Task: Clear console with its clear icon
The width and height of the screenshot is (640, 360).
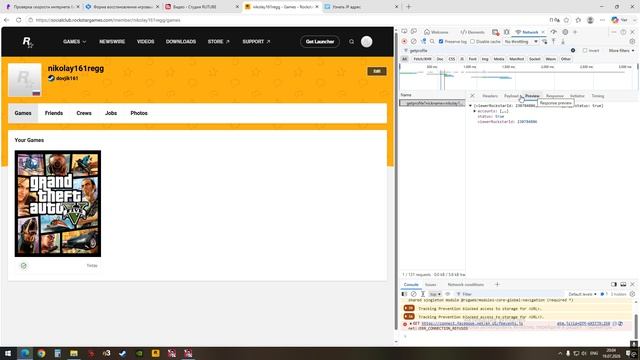Action: pos(413,294)
